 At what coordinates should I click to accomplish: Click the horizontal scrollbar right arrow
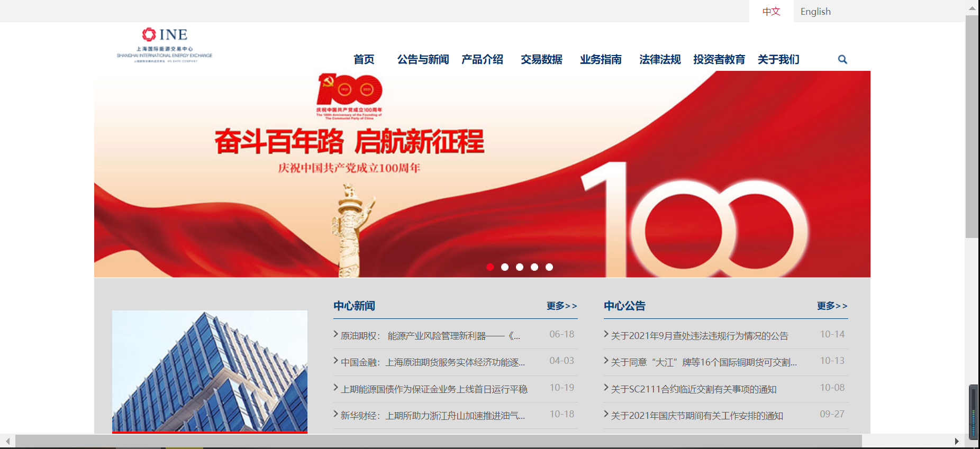click(x=956, y=441)
